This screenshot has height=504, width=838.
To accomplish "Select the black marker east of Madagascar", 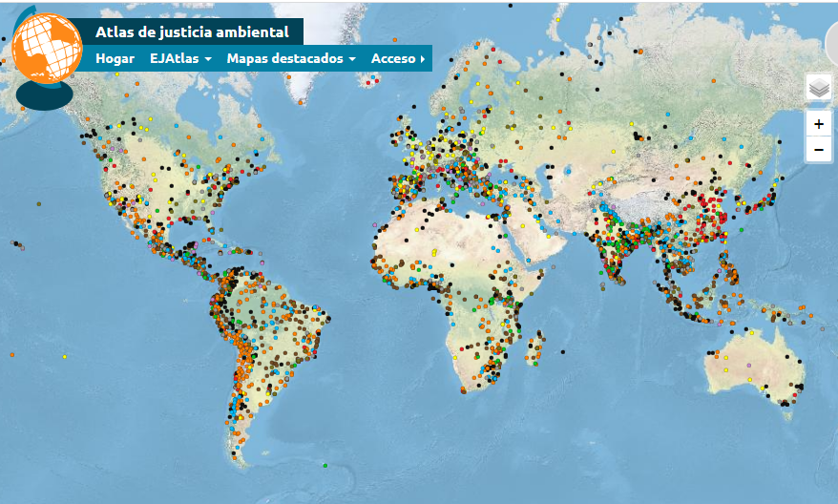I will coord(563,352).
